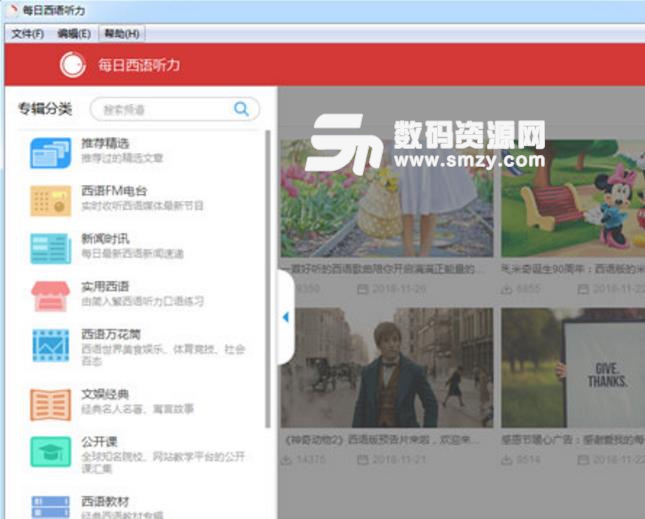Open the 实用西语 category title

coord(105,286)
